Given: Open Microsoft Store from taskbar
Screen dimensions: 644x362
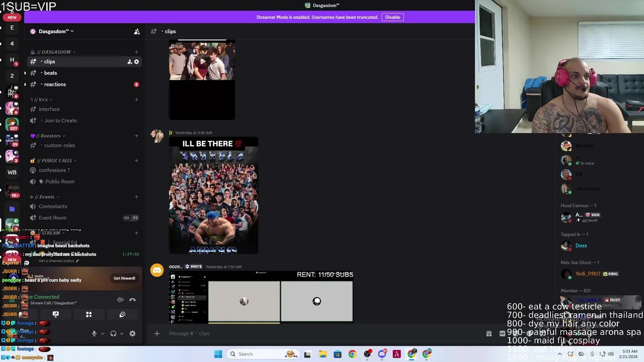Looking at the screenshot, I should [x=338, y=354].
